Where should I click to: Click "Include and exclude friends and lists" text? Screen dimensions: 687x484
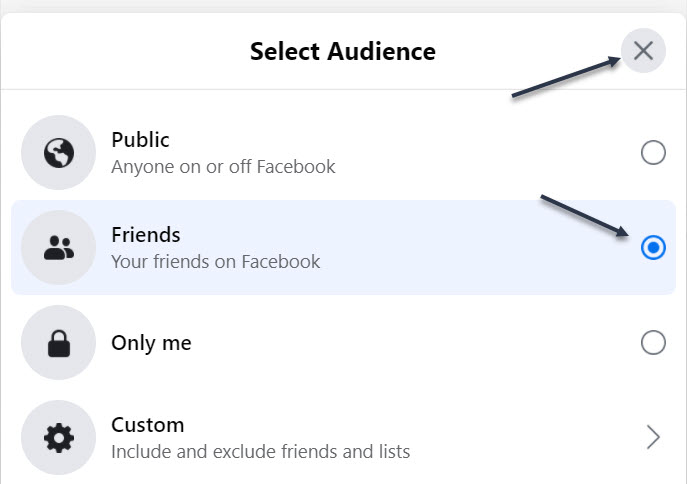tap(260, 452)
